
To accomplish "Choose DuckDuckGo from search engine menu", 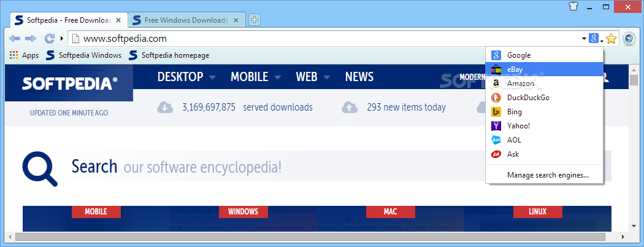I will 544,98.
